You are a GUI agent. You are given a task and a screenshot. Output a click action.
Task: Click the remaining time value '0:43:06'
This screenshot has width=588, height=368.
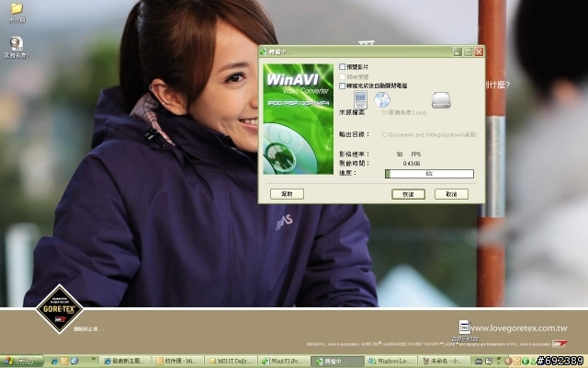(412, 164)
